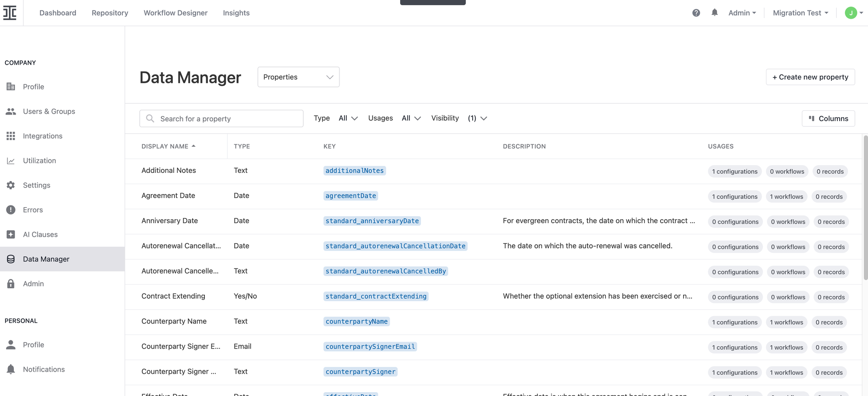Image resolution: width=868 pixels, height=396 pixels.
Task: Click the property search field
Action: 221,119
